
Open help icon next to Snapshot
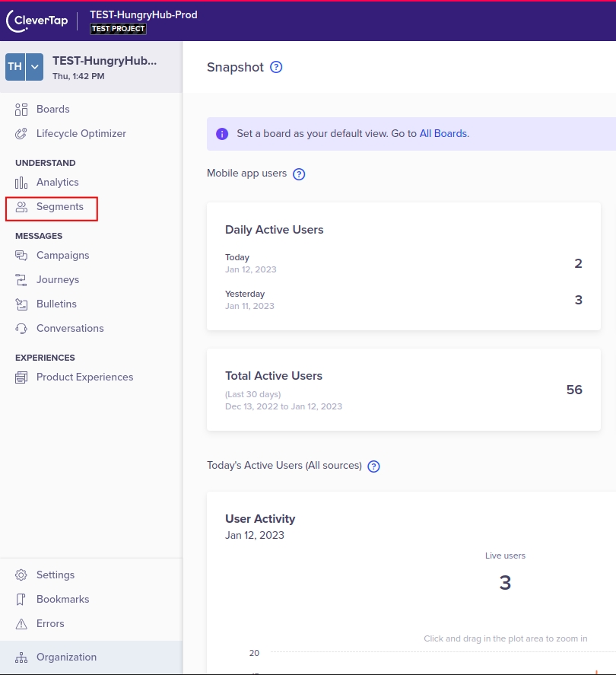276,67
